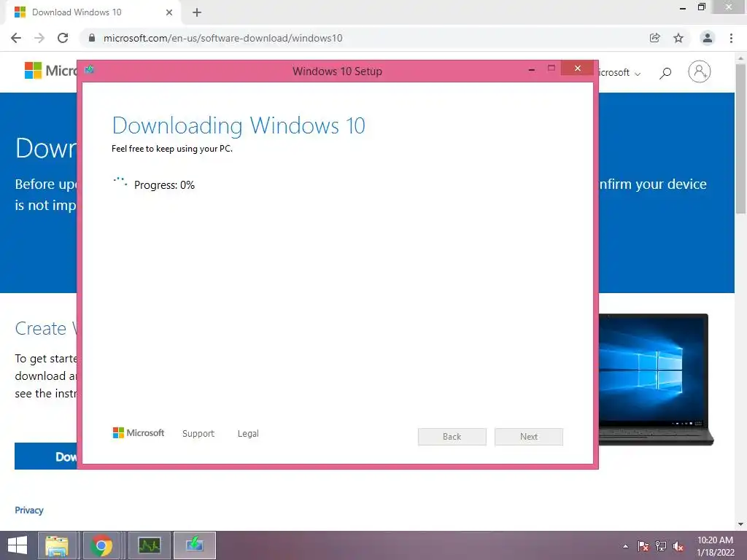The height and width of the screenshot is (560, 747).
Task: Open the resource monitor taskbar app
Action: click(149, 545)
